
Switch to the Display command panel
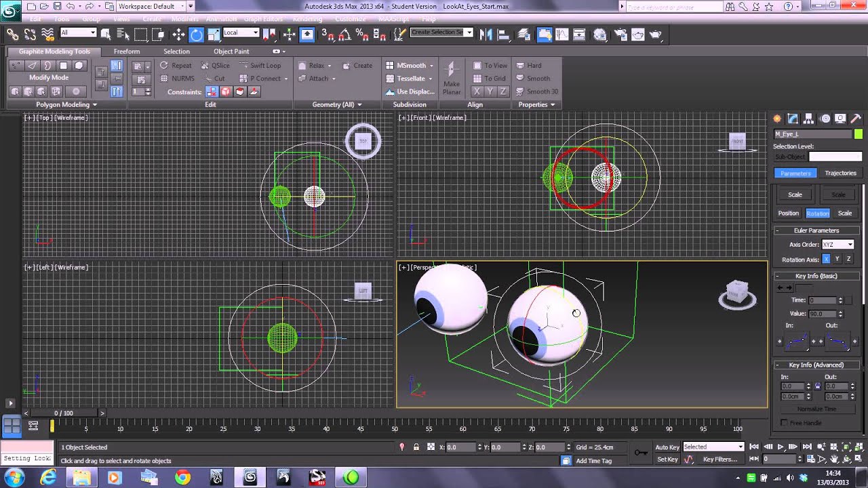tap(841, 119)
